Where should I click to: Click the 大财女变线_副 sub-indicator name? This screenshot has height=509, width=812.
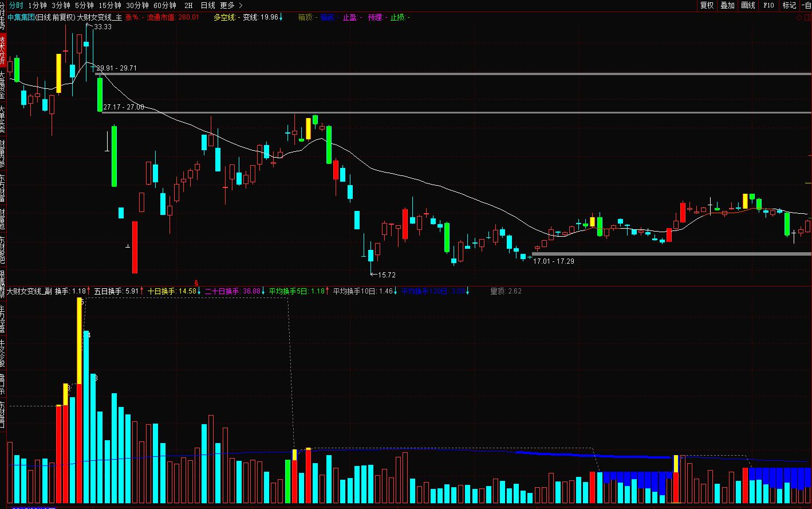[29, 291]
